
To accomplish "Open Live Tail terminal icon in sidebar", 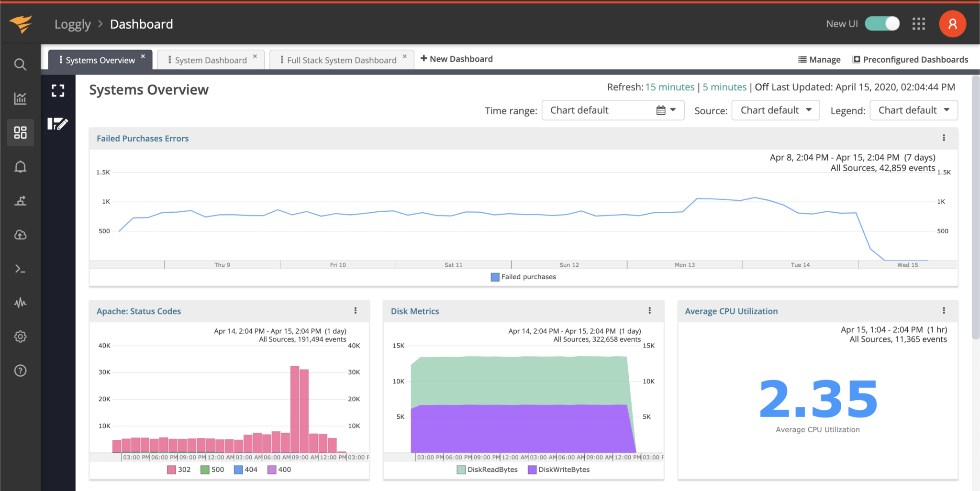I will [x=20, y=269].
